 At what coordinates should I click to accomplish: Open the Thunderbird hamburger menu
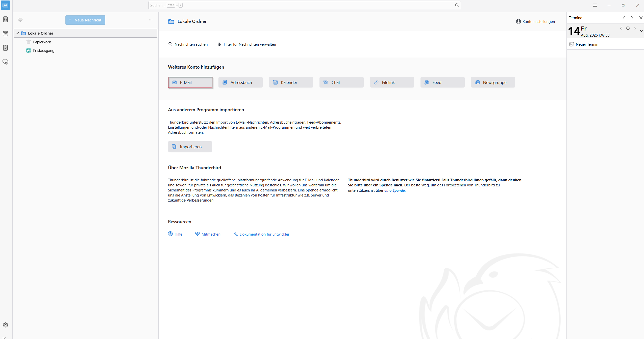point(595,5)
